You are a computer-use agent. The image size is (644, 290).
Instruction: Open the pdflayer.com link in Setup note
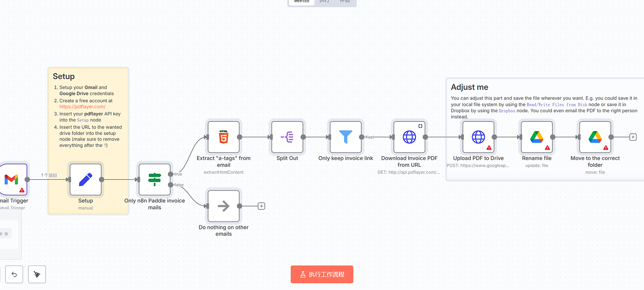[x=82, y=107]
